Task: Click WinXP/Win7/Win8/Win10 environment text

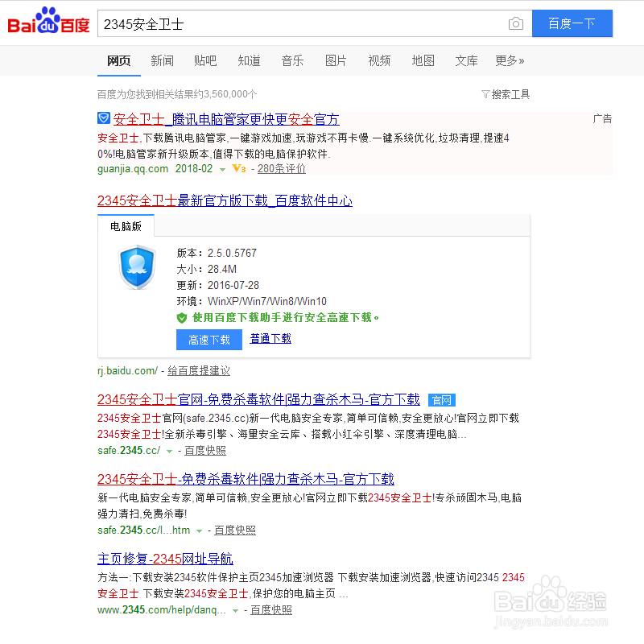Action: [267, 301]
